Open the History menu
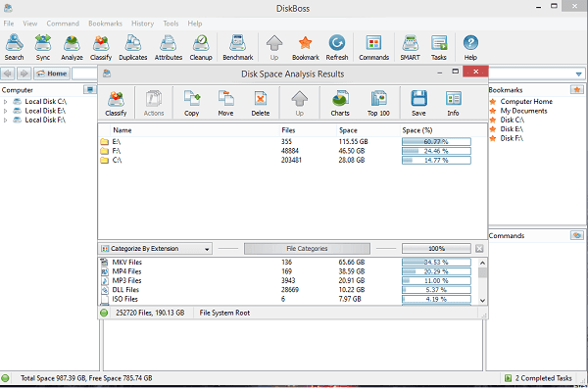Image resolution: width=588 pixels, height=388 pixels. (x=142, y=24)
